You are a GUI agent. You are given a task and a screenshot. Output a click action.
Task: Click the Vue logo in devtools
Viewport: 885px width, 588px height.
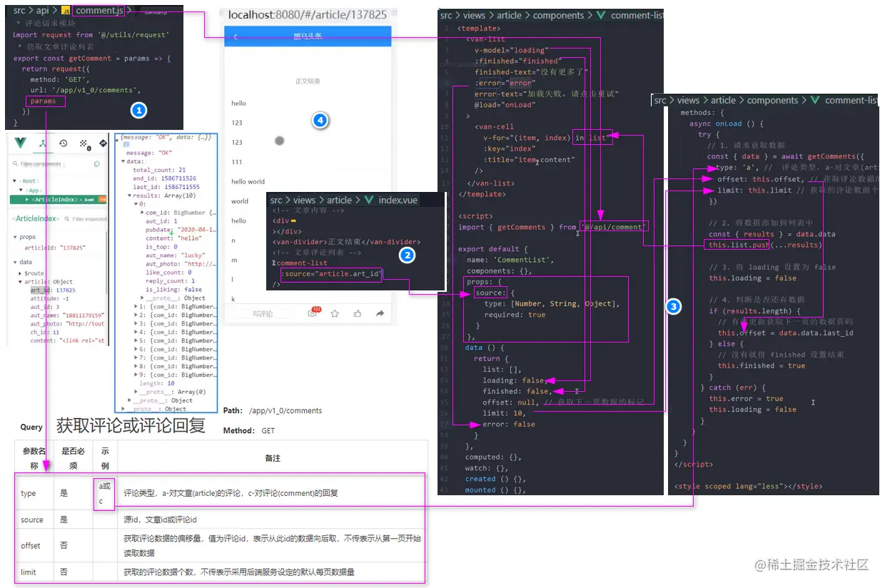pos(20,143)
